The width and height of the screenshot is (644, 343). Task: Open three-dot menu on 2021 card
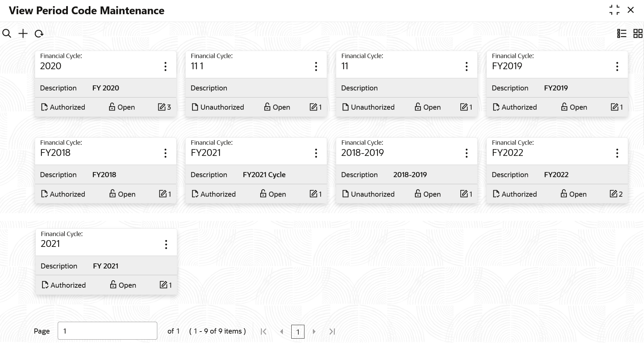(166, 244)
